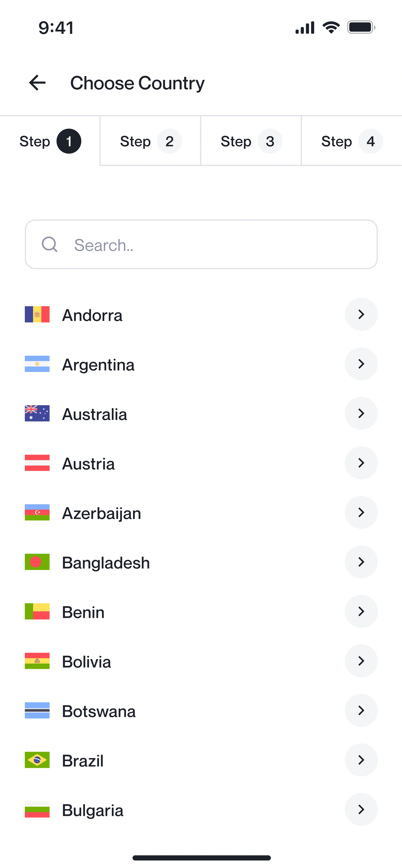The height and width of the screenshot is (868, 402).
Task: Tap the Brazil flag icon
Action: click(37, 760)
